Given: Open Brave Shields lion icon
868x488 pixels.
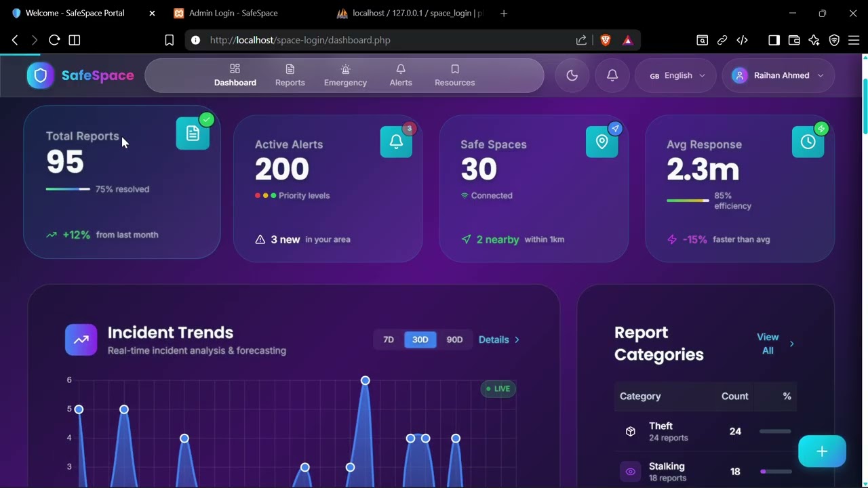Looking at the screenshot, I should pyautogui.click(x=606, y=40).
